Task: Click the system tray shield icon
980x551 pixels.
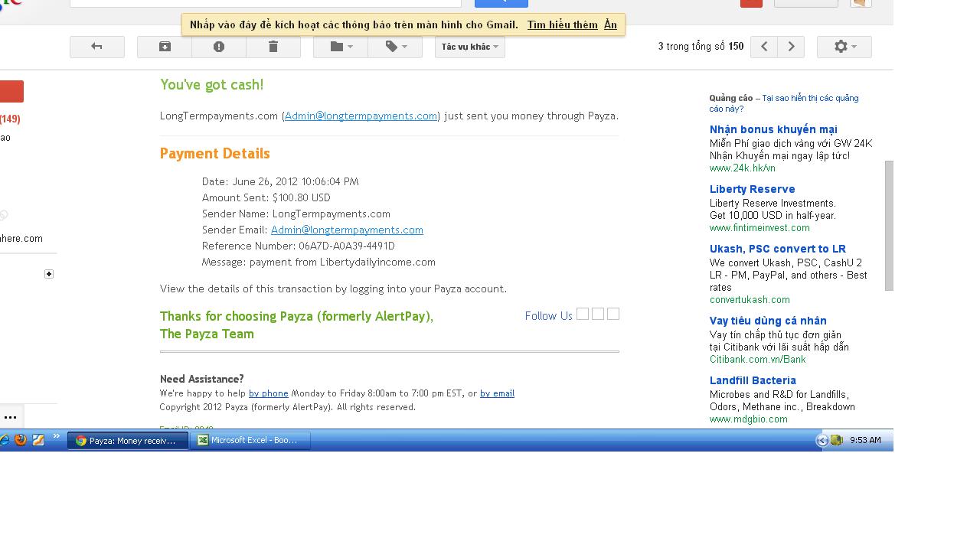Action: pyautogui.click(x=837, y=440)
